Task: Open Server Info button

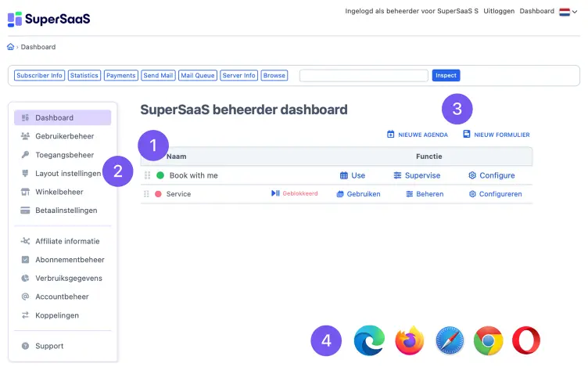Action: pyautogui.click(x=239, y=75)
